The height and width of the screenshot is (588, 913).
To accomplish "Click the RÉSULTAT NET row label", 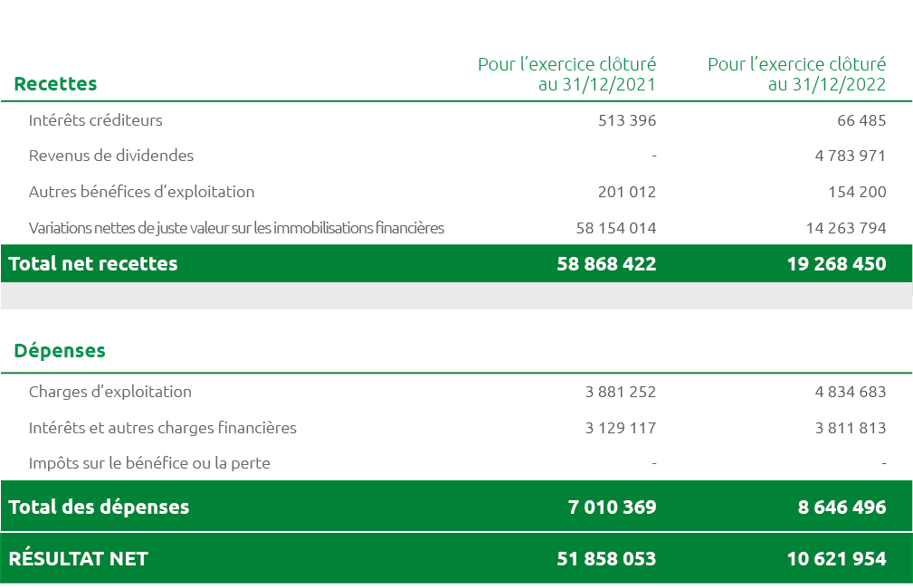I will pos(78,559).
